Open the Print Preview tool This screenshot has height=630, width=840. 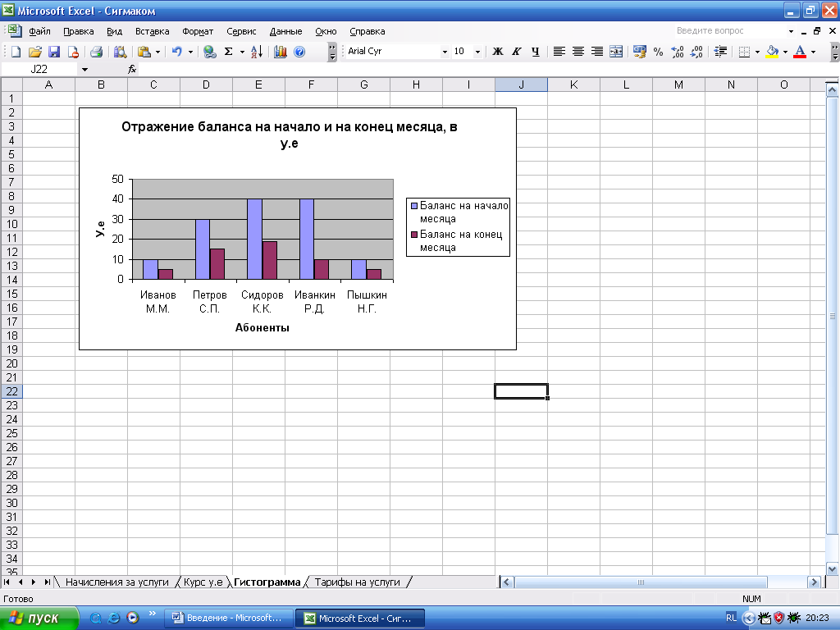point(120,52)
